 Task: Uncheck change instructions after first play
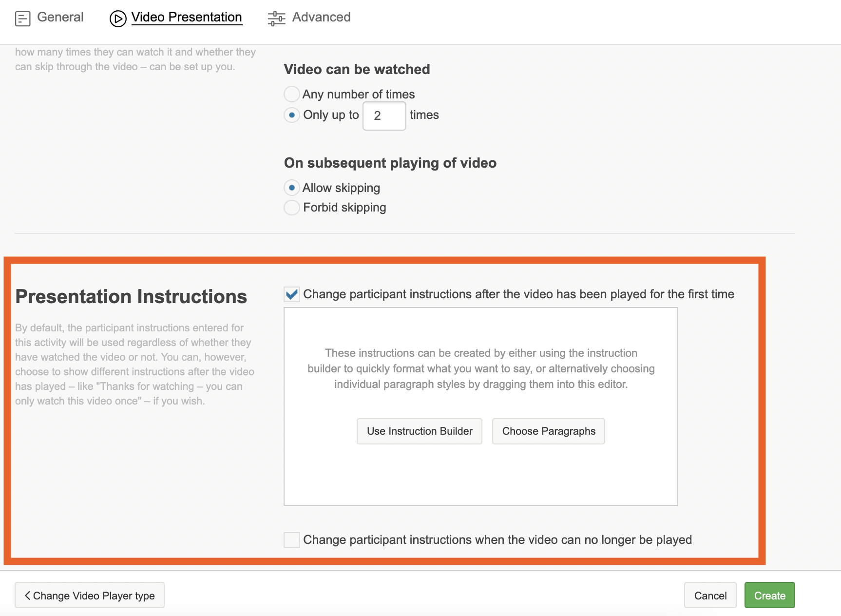pos(292,294)
